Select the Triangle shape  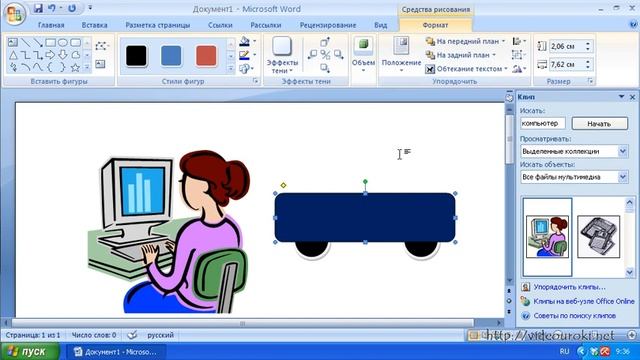13,55
